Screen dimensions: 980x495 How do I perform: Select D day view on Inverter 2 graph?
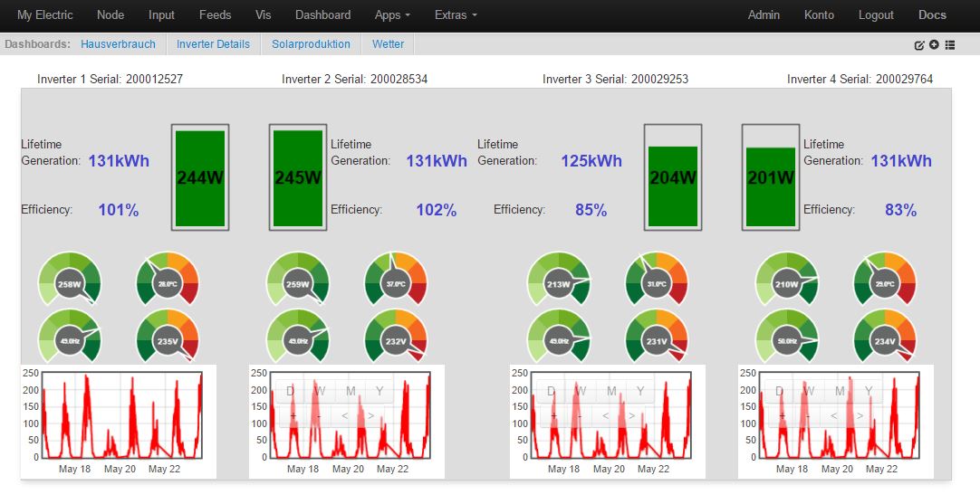click(291, 391)
